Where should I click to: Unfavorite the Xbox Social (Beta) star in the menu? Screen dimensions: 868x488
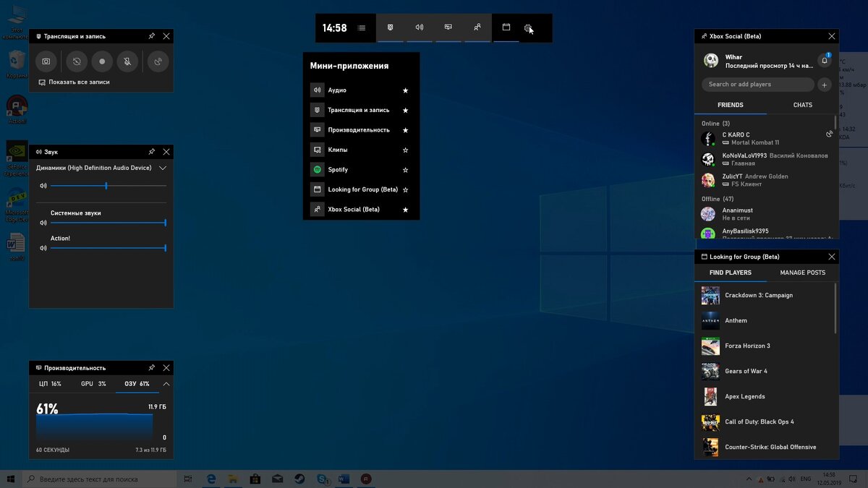(x=406, y=210)
